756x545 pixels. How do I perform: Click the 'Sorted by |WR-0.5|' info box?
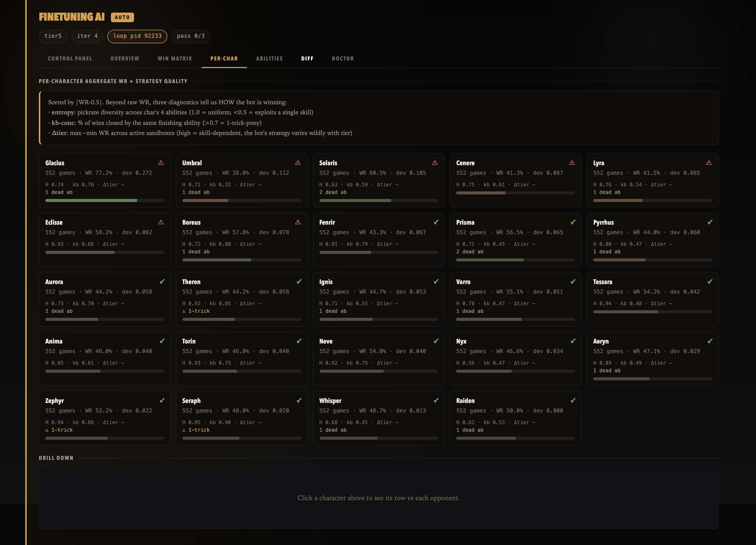(x=378, y=118)
